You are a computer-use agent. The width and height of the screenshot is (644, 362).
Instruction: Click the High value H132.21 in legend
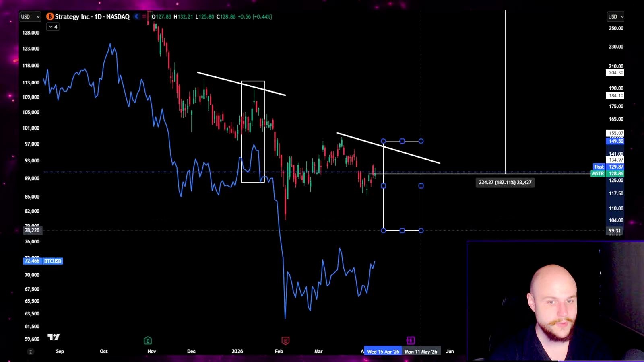183,16
